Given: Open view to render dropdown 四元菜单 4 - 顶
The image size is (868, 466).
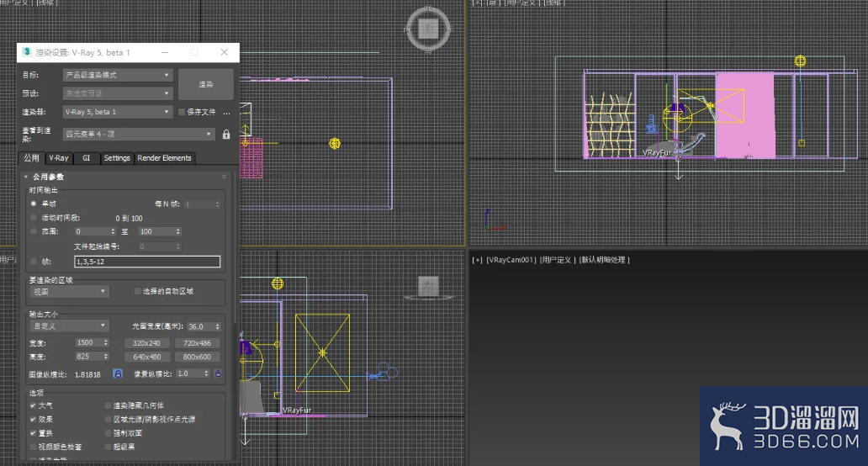Looking at the screenshot, I should click(139, 134).
